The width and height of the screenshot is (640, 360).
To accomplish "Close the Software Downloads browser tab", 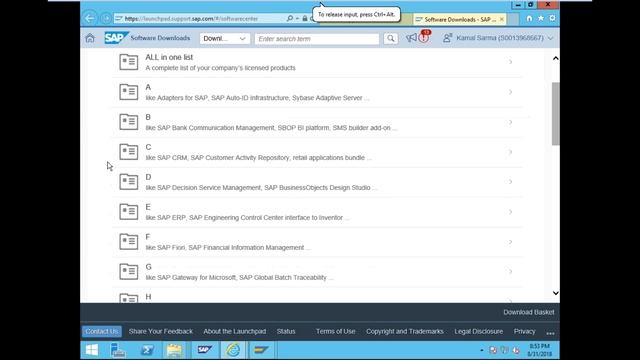I will (x=502, y=19).
